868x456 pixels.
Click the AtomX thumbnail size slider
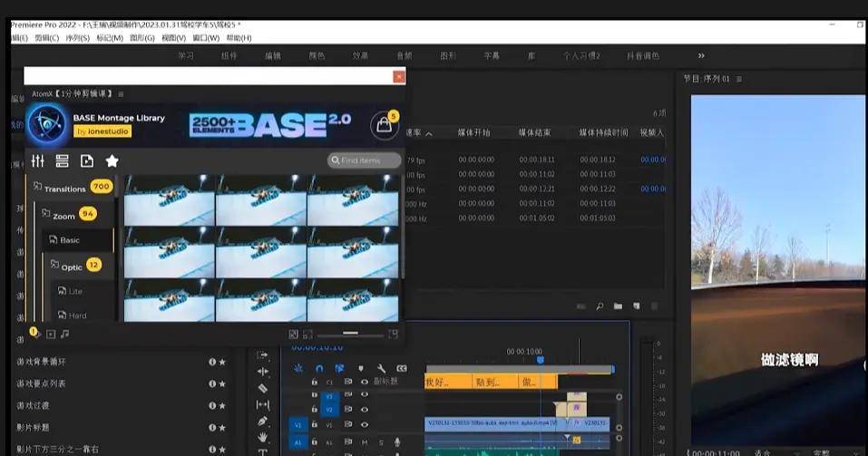pyautogui.click(x=350, y=334)
